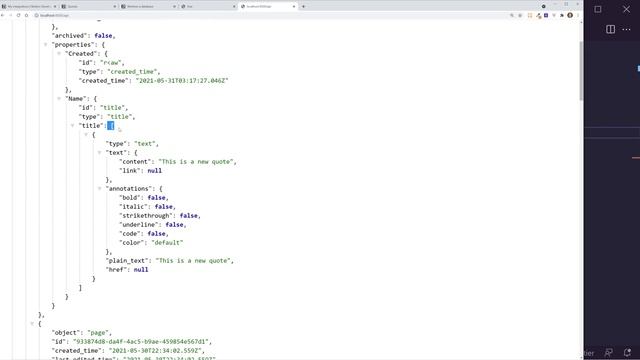This screenshot has width=640, height=360.
Task: Click the VS Code feedback person icon
Action: coord(609,353)
